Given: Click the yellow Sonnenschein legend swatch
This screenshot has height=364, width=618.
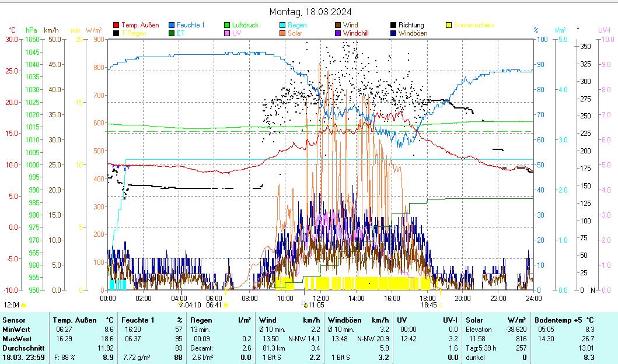Looking at the screenshot, I should tap(449, 25).
